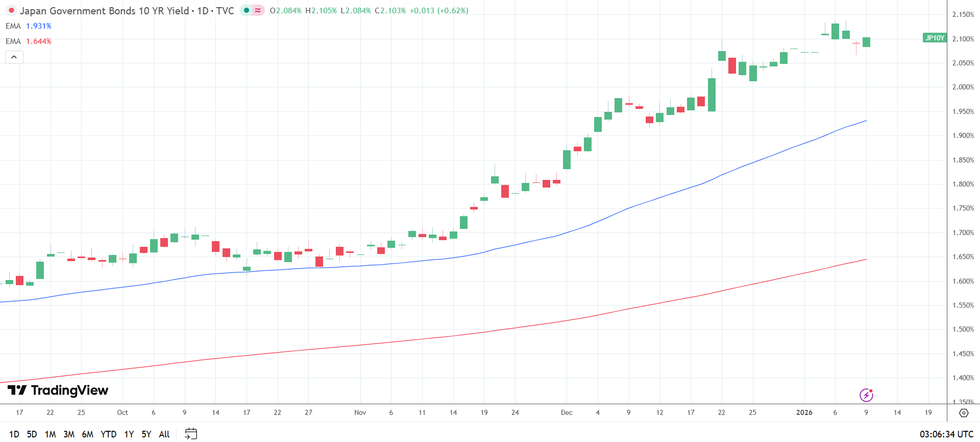Click the close value C2.103%
Image resolution: width=980 pixels, height=442 pixels.
coord(390,11)
